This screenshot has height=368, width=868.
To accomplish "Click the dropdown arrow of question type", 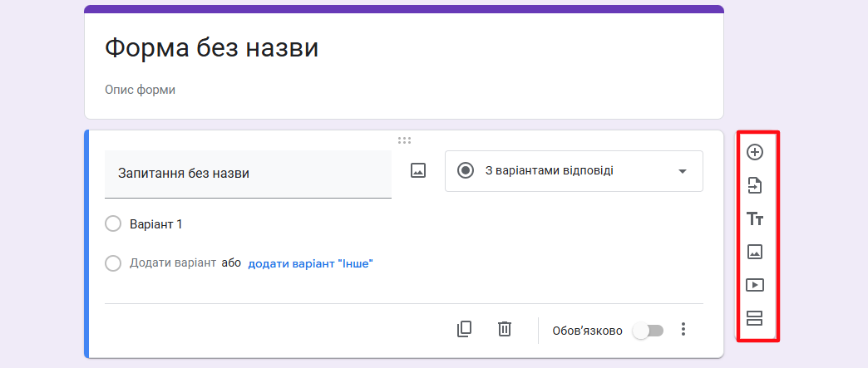I will click(683, 171).
